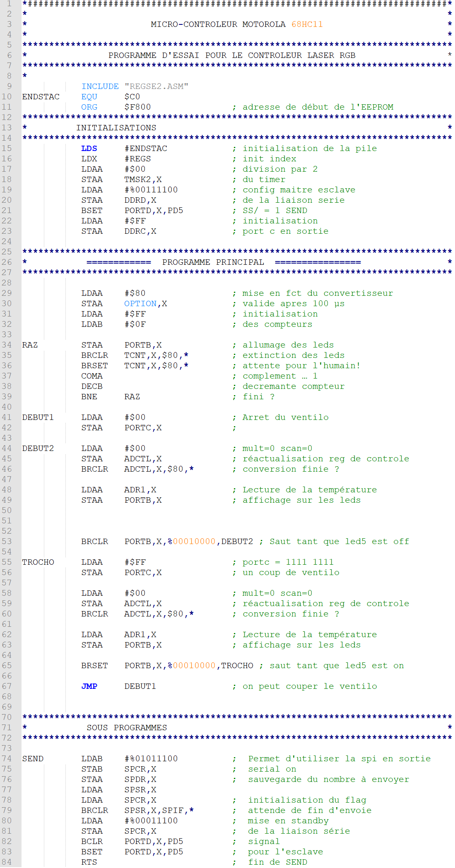Click the BRSET instruction on line 65
455x868 pixels.
(x=94, y=666)
